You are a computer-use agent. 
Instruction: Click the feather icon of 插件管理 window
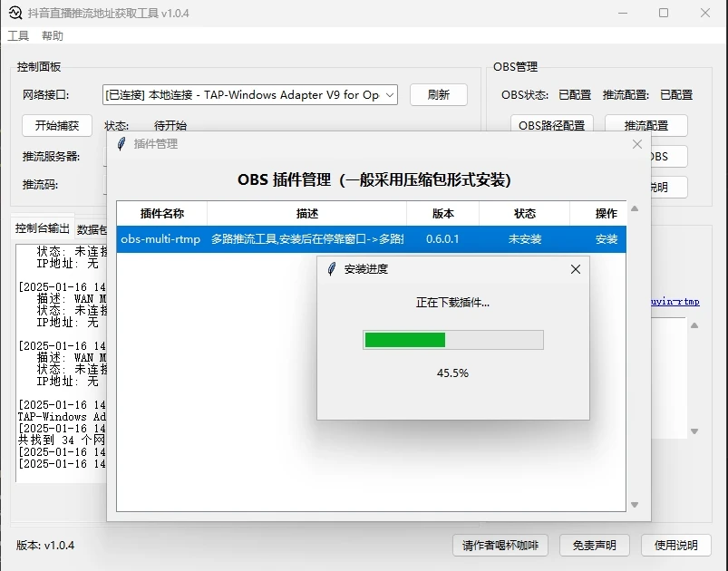pos(121,144)
